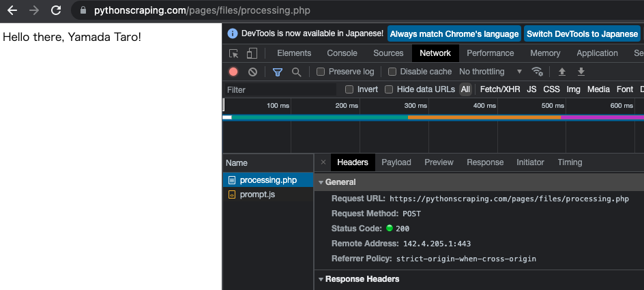Check the Disable cache option
644x290 pixels.
click(x=392, y=72)
